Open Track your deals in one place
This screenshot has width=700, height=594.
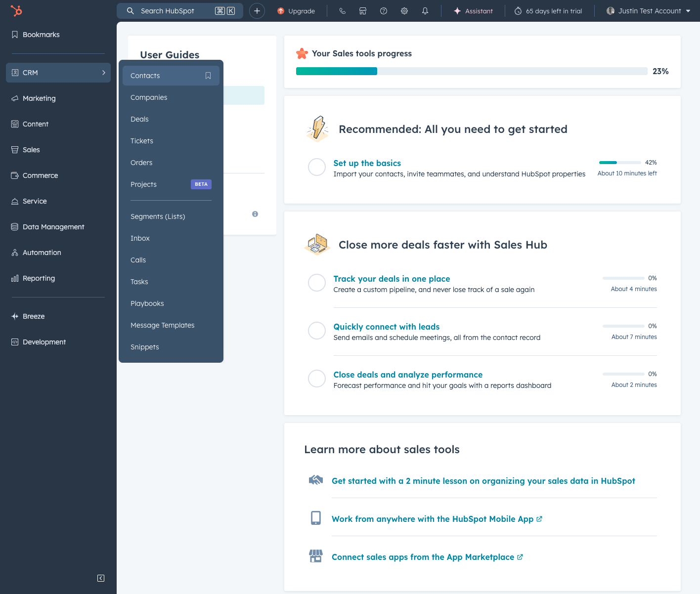tap(392, 279)
